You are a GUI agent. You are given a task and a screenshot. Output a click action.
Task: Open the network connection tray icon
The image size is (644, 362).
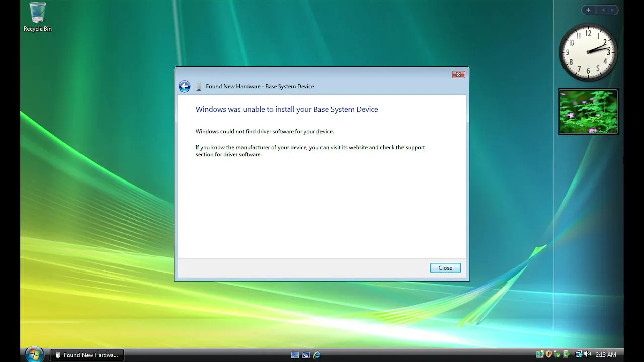coord(579,355)
